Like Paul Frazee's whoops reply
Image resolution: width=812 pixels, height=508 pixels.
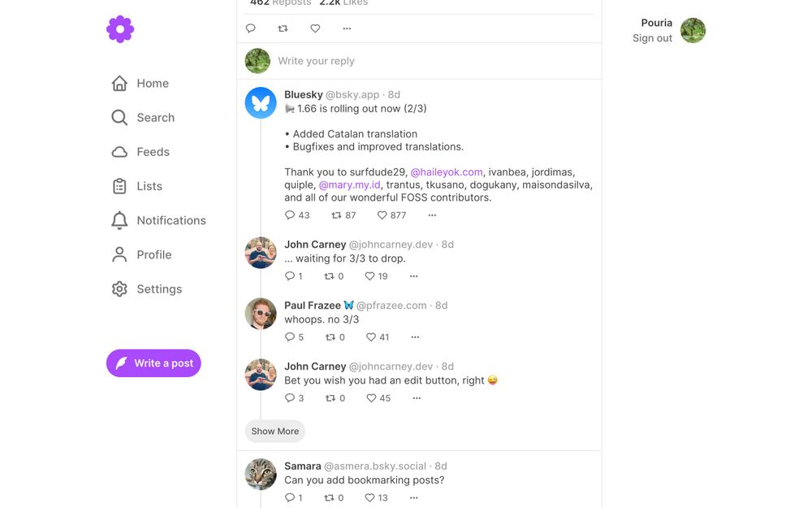(x=369, y=336)
